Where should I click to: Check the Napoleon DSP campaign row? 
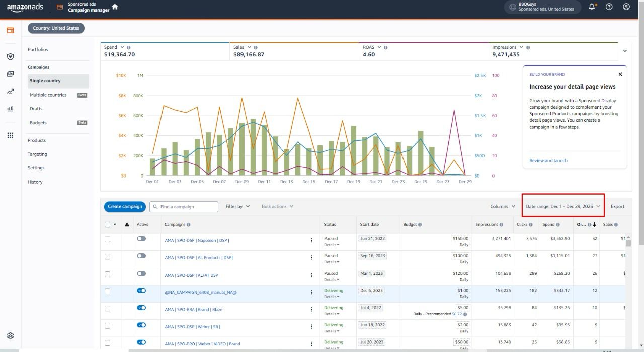click(107, 239)
